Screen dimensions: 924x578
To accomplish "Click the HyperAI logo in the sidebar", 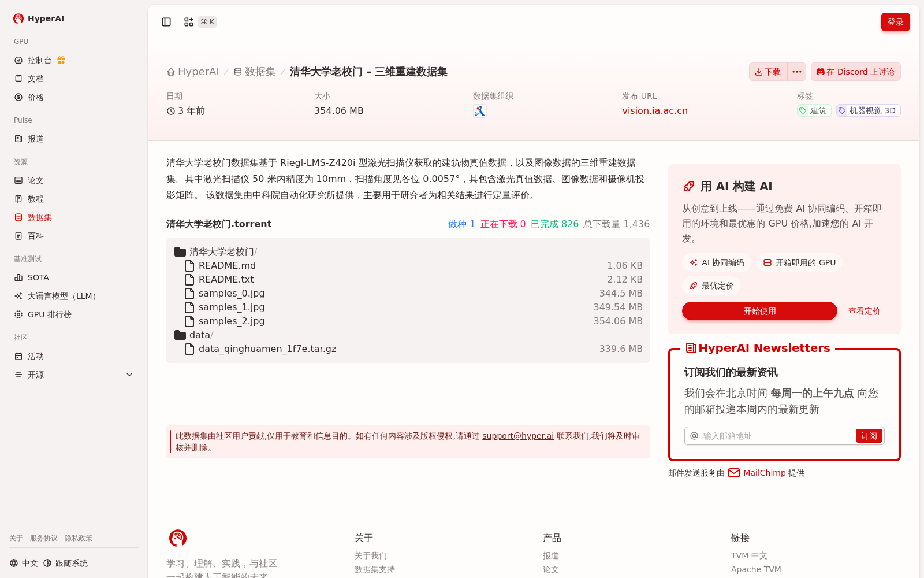I will (x=39, y=18).
